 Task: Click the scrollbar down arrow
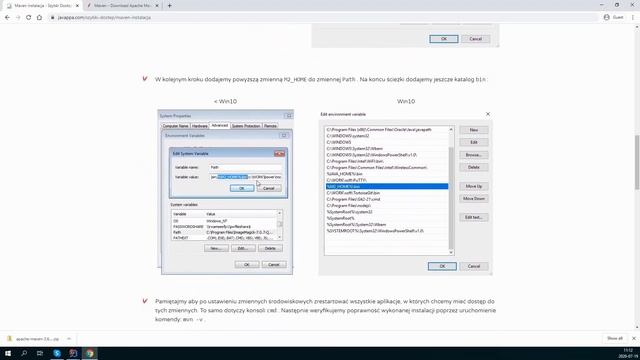coord(637,327)
